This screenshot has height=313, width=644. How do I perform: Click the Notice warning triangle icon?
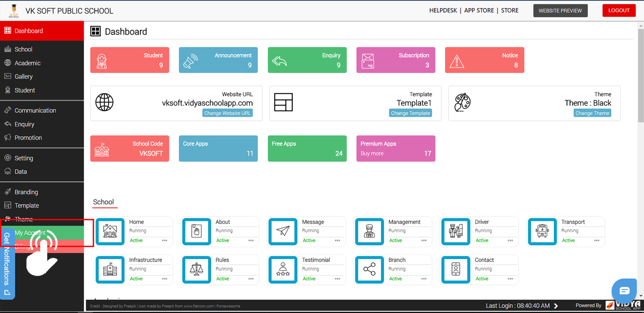(456, 61)
